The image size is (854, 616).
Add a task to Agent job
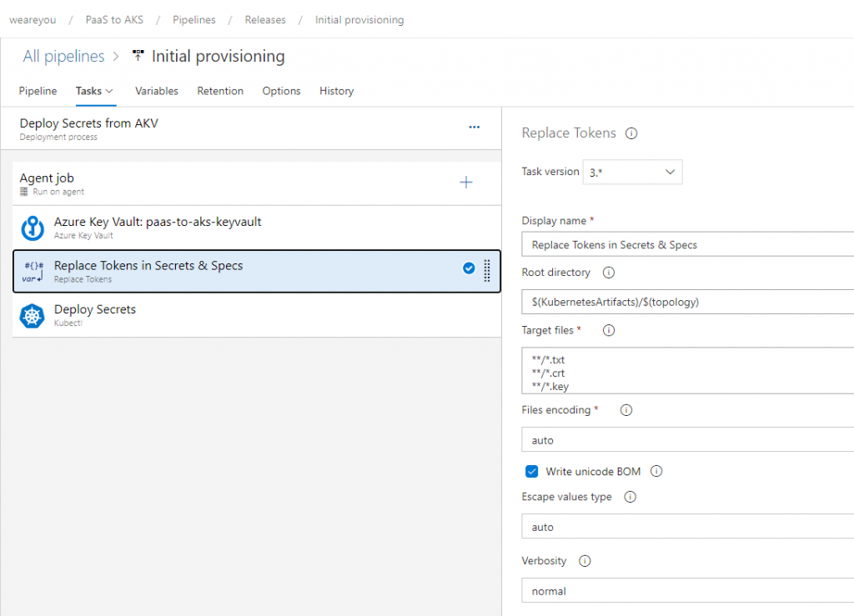click(x=466, y=183)
